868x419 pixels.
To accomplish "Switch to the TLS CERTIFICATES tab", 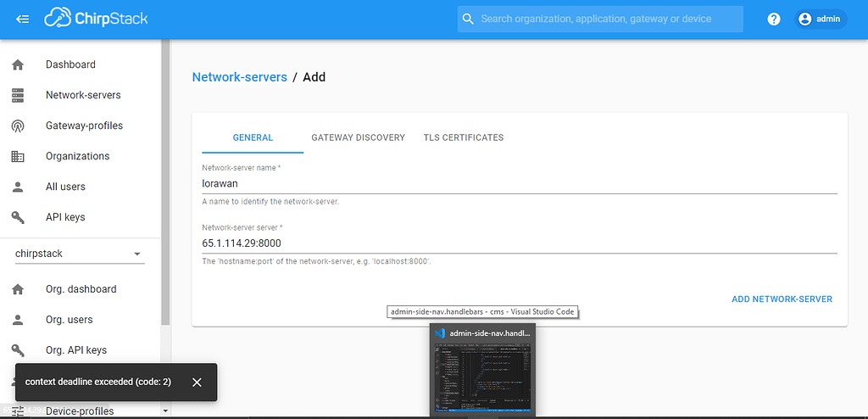I will coord(464,137).
